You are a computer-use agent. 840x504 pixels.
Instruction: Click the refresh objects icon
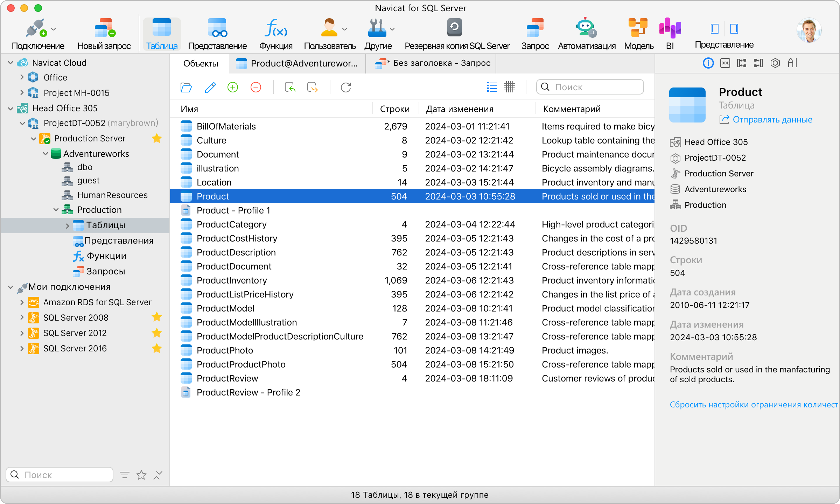(346, 87)
